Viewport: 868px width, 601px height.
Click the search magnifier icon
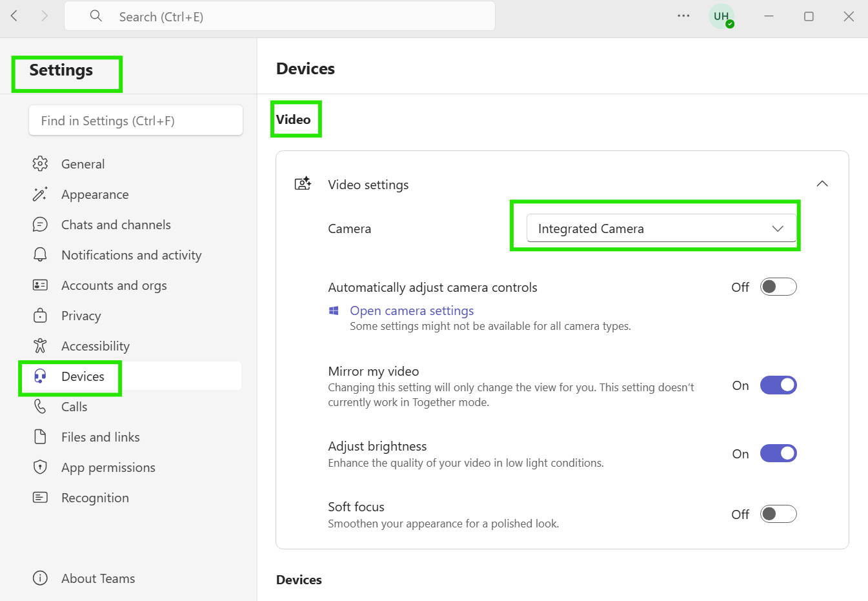pyautogui.click(x=96, y=16)
